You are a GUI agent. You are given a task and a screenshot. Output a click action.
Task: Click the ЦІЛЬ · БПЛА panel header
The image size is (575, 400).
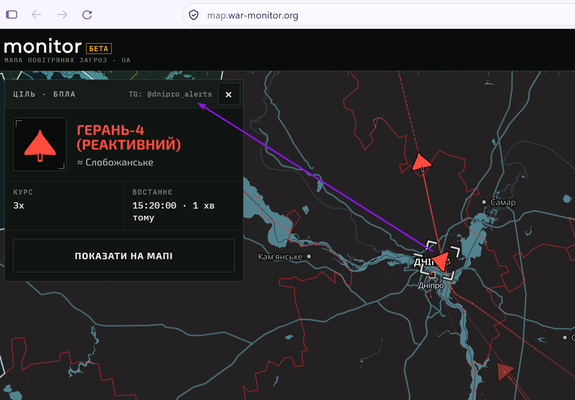coord(44,94)
